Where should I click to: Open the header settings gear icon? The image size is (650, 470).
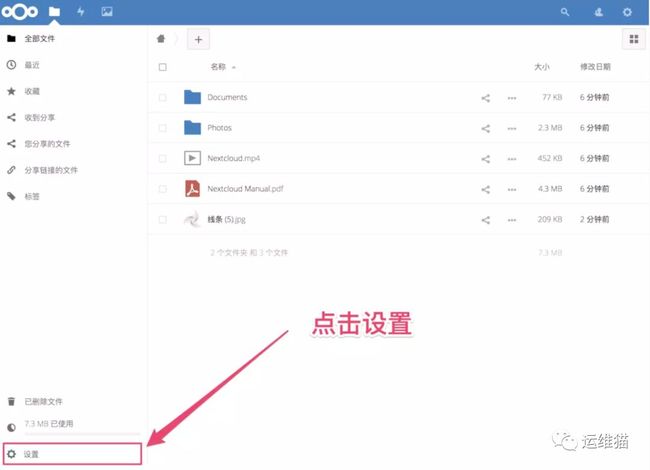click(x=627, y=12)
